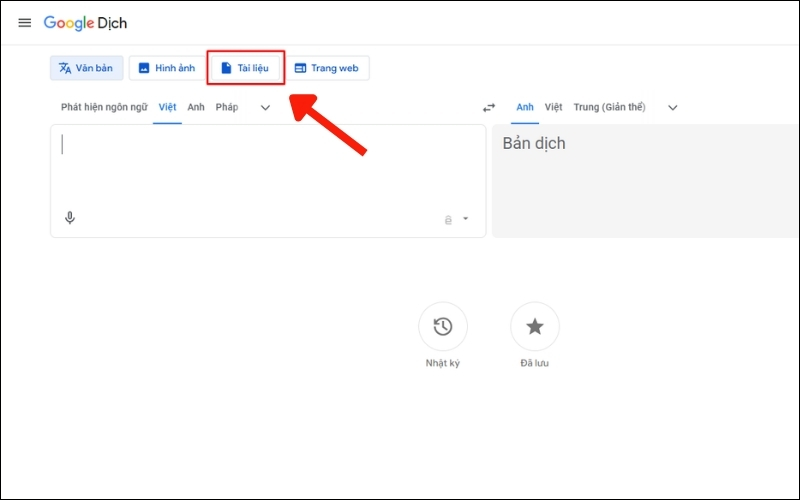The height and width of the screenshot is (500, 800).
Task: Expand the target language list chevron
Action: pos(673,108)
